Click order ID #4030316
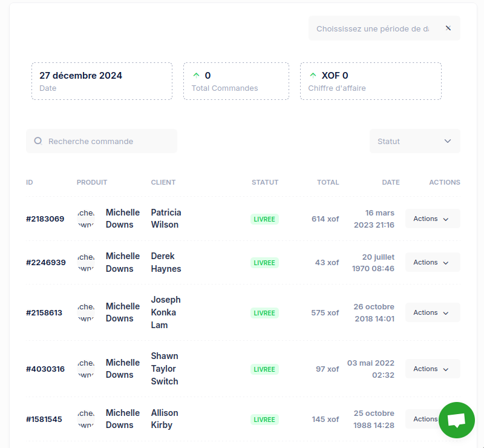This screenshot has width=484, height=448. (45, 369)
